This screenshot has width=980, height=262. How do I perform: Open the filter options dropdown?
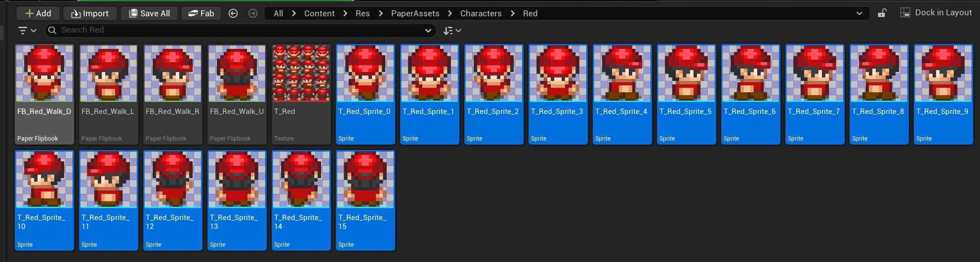pyautogui.click(x=27, y=31)
